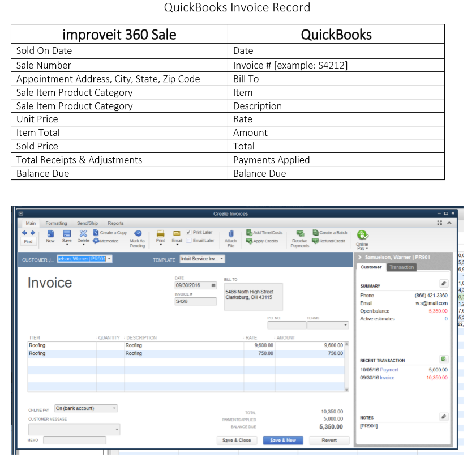This screenshot has width=476, height=466.
Task: Enable the Email Later checkbox
Action: point(190,241)
